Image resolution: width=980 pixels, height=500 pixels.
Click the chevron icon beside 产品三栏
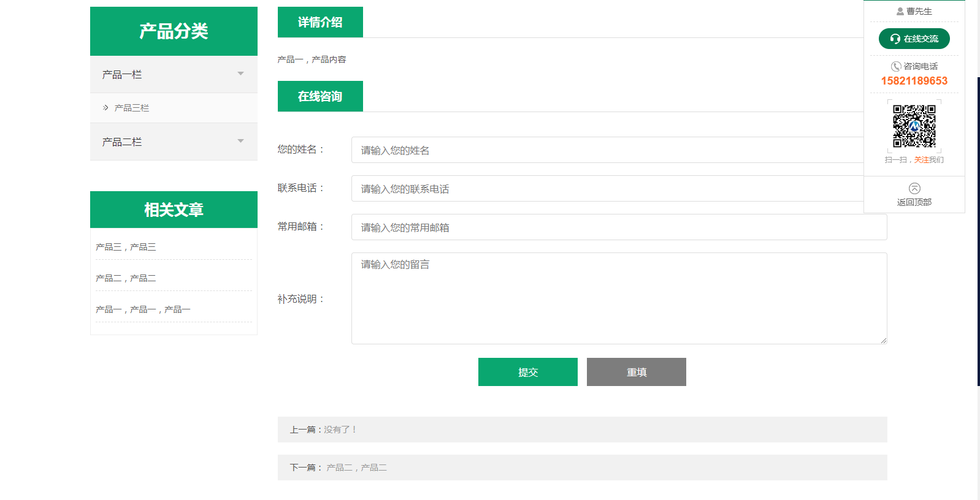tap(105, 108)
